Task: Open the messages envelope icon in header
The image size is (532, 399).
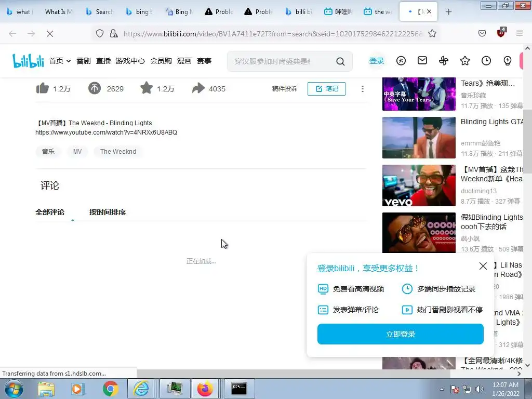Action: [x=422, y=61]
